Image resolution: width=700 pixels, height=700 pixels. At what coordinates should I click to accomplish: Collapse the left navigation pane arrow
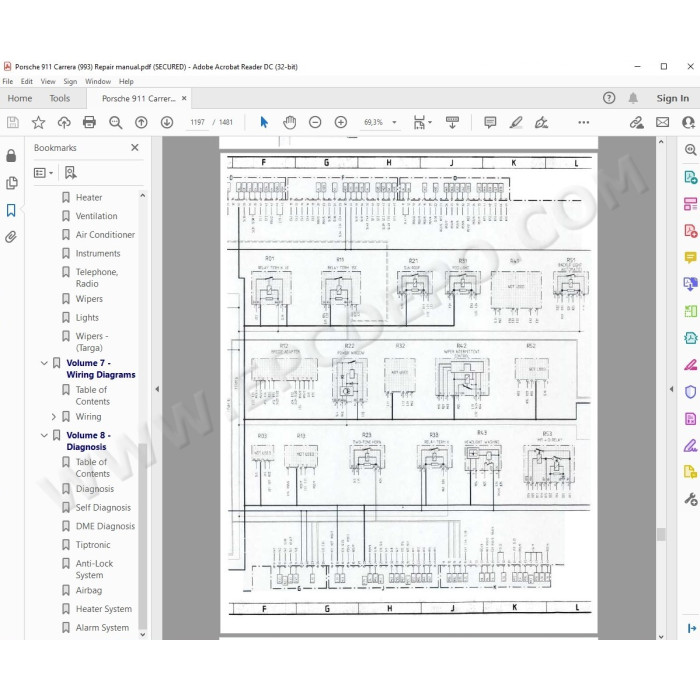tap(157, 389)
